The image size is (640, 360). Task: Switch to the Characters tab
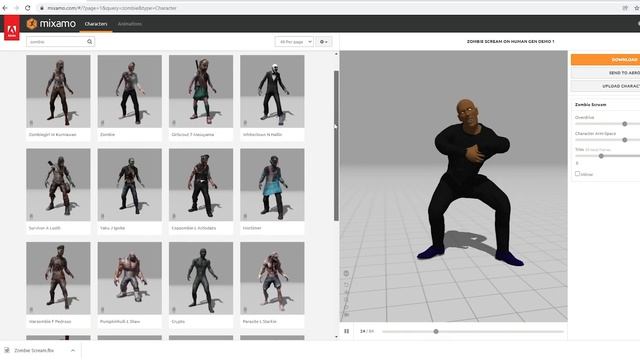[x=96, y=24]
